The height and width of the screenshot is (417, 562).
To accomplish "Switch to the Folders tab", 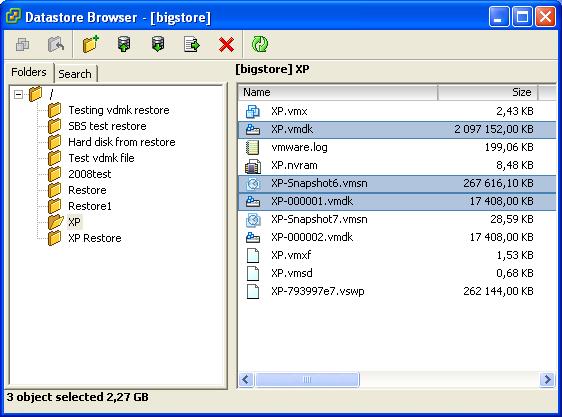I will 29,72.
